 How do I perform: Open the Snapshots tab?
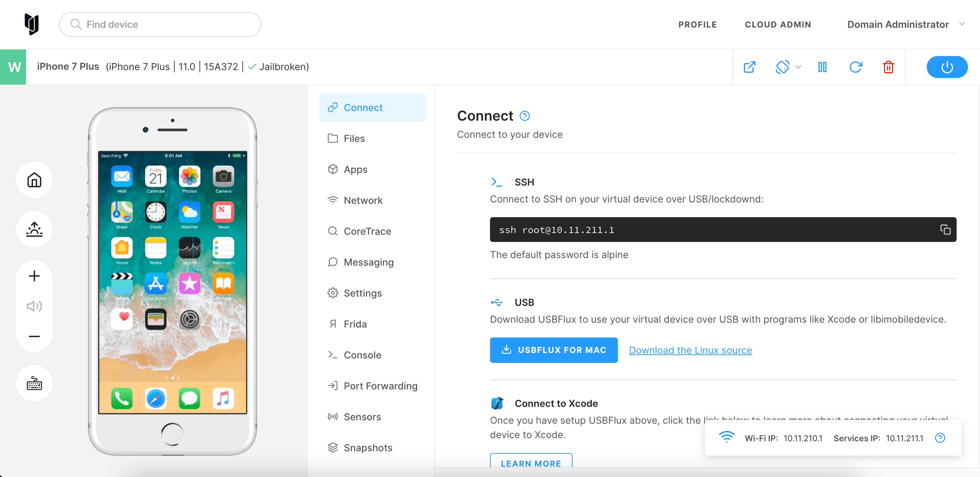coord(372,448)
